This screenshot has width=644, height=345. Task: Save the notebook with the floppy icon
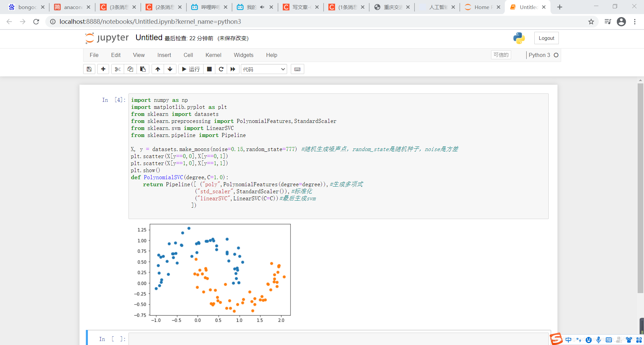pos(89,69)
